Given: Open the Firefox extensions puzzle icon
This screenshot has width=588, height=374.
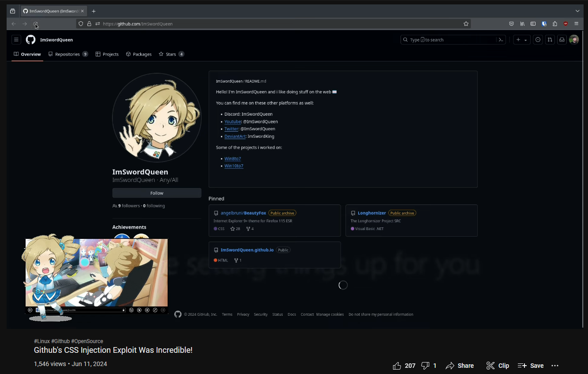Looking at the screenshot, I should 555,24.
